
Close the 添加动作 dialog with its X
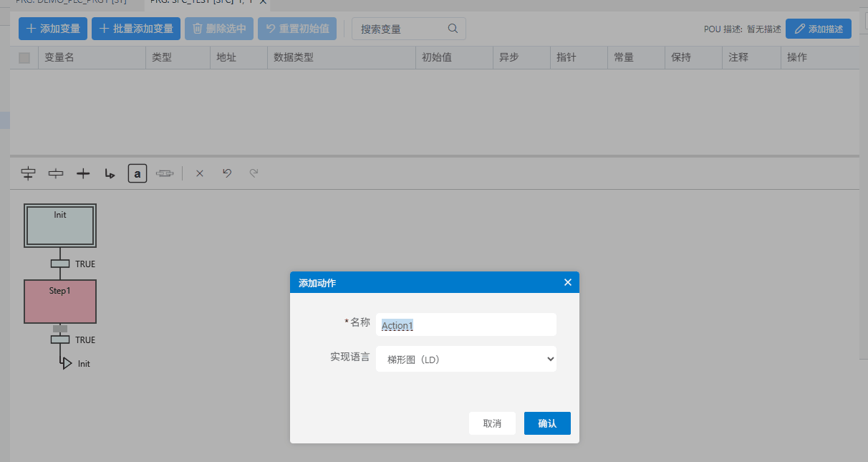(x=568, y=282)
